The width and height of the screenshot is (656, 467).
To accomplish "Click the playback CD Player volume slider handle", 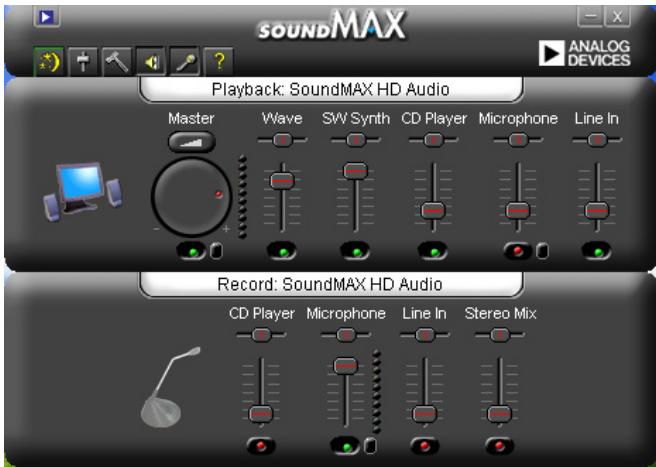I will click(433, 210).
